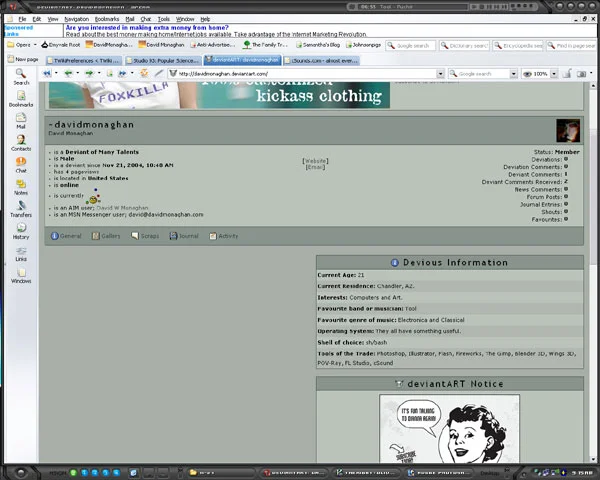Click the New page button
The width and height of the screenshot is (600, 480).
(23, 59)
